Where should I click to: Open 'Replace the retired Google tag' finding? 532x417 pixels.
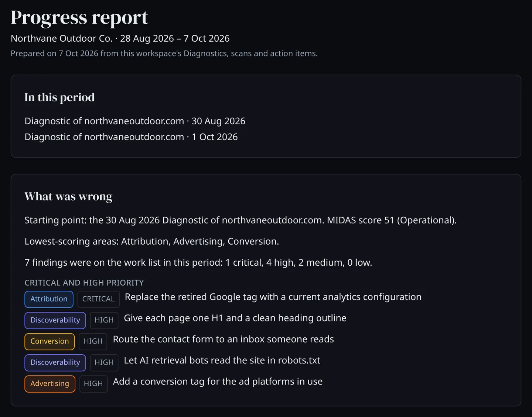[x=273, y=297]
